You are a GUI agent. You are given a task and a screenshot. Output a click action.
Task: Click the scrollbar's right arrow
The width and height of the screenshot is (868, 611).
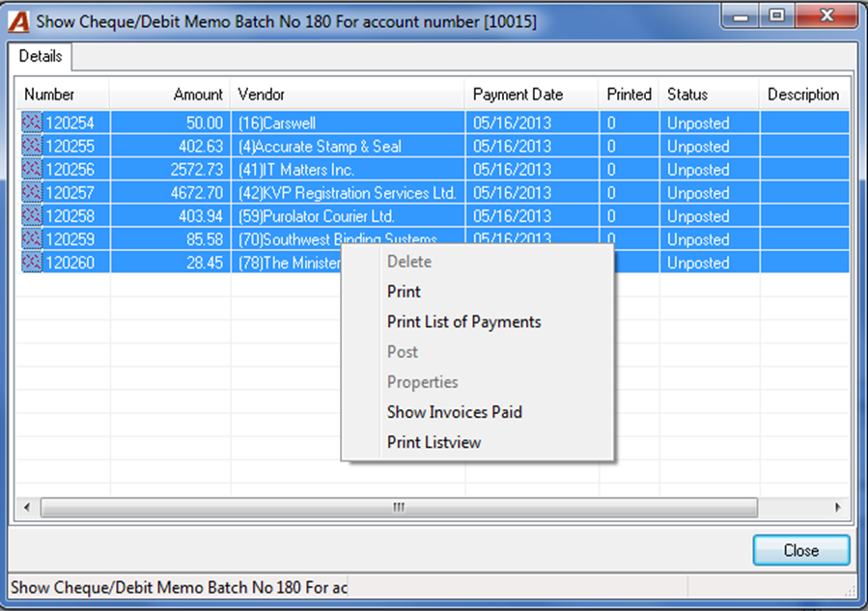(837, 507)
